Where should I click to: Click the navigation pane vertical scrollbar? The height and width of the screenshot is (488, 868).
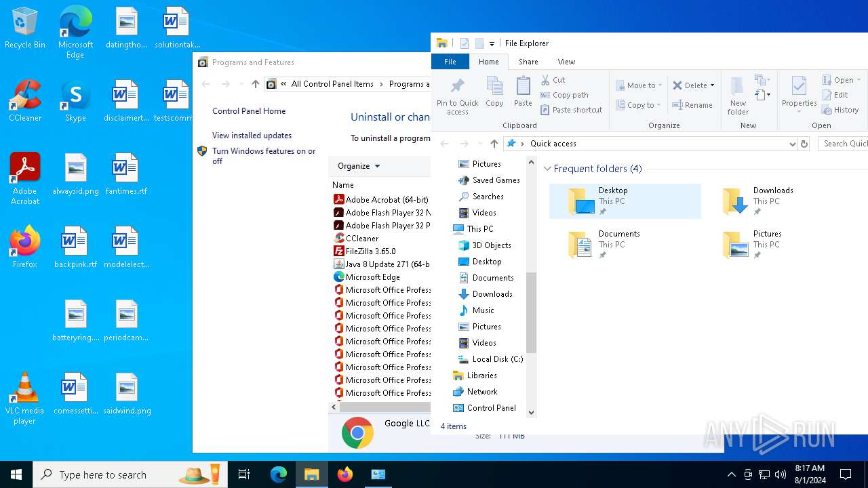(531, 312)
